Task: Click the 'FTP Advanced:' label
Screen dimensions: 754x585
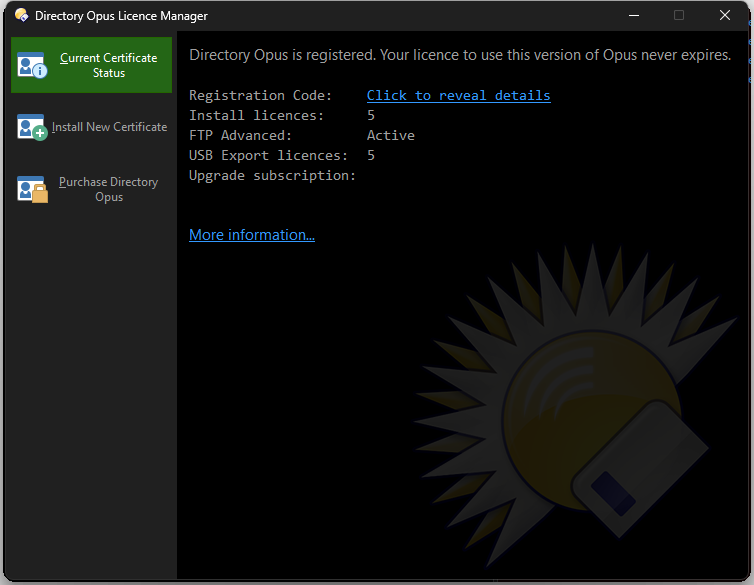Action: (x=240, y=136)
